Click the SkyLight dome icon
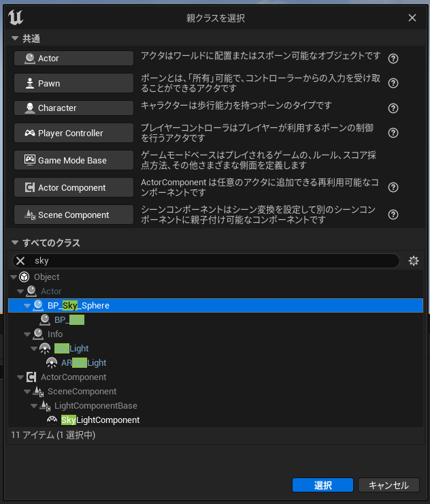The width and height of the screenshot is (430, 504). coord(45,349)
